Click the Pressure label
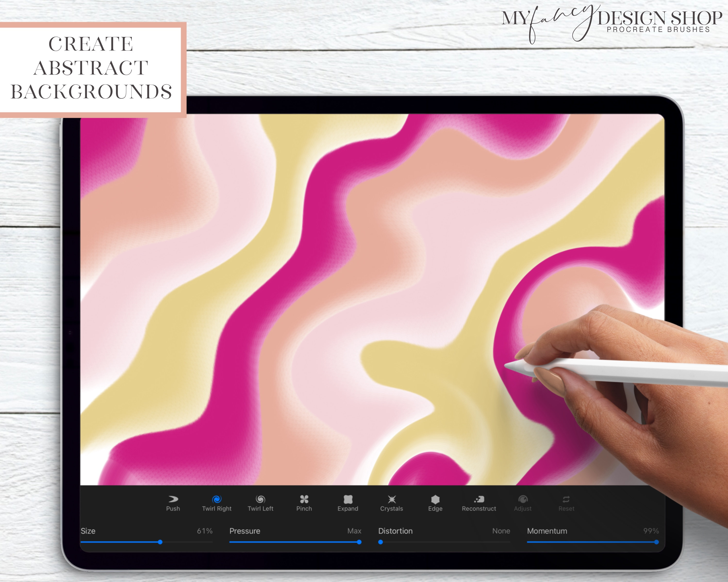This screenshot has width=728, height=582. point(245,531)
